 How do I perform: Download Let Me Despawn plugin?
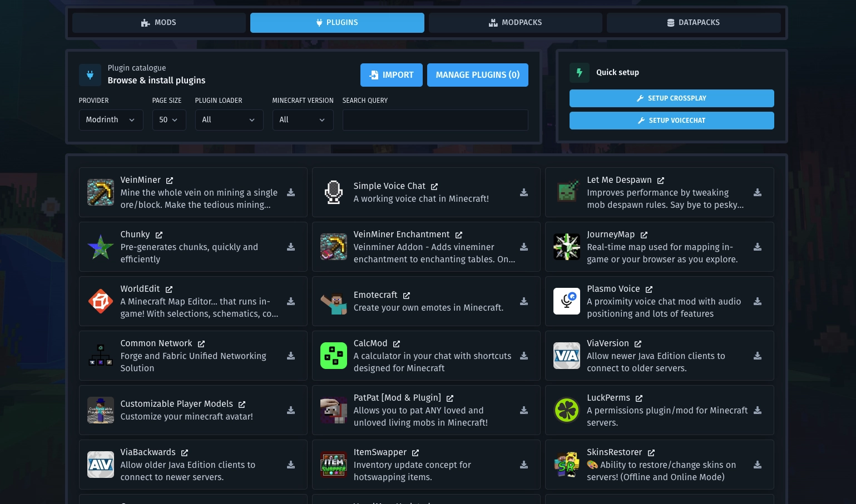coord(758,192)
